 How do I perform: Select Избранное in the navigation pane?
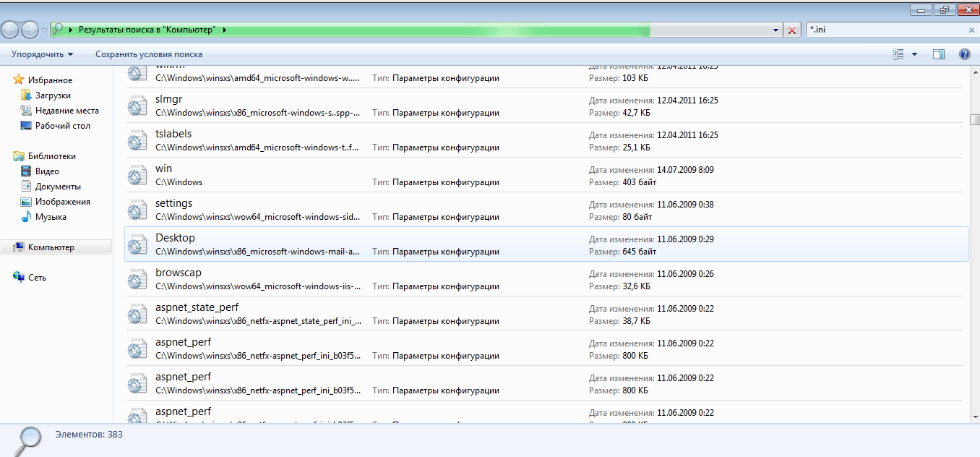click(50, 80)
